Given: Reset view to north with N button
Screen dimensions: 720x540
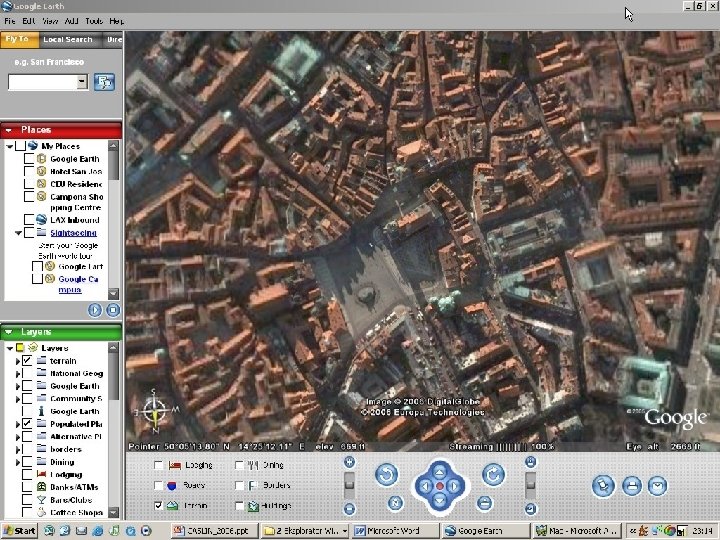Looking at the screenshot, I should click(395, 502).
